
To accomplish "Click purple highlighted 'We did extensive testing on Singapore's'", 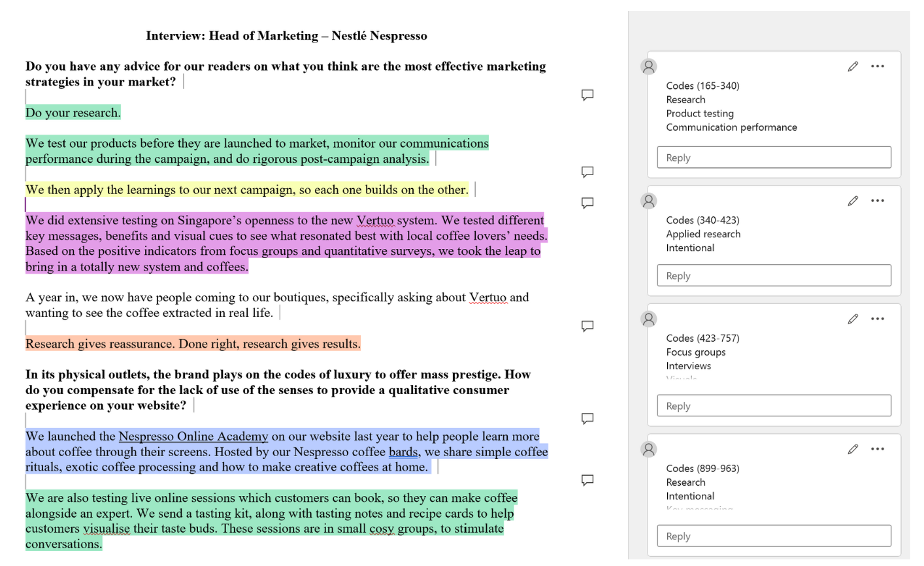I will coord(286,244).
